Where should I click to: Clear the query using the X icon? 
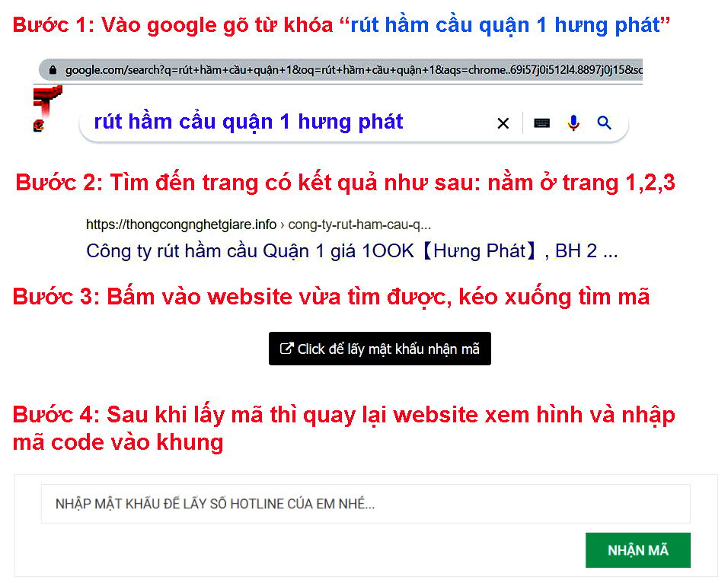point(503,123)
